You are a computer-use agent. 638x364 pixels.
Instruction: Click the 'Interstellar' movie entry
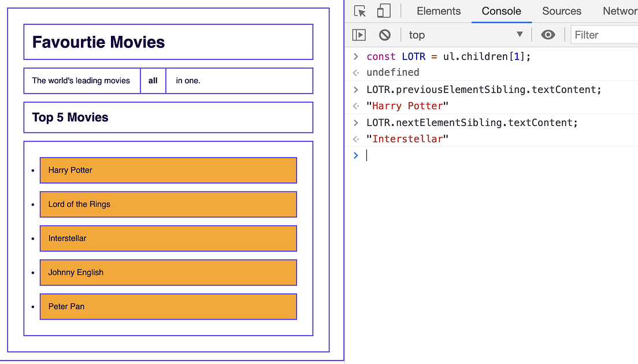[168, 238]
